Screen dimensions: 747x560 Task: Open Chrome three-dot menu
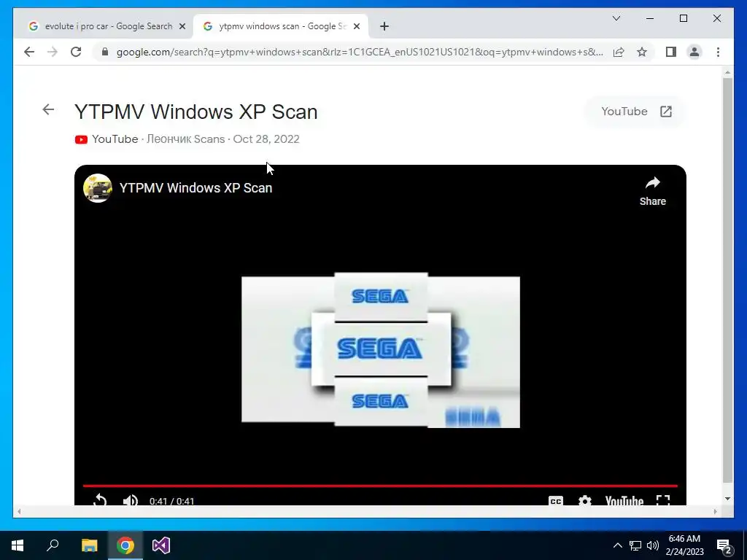718,52
